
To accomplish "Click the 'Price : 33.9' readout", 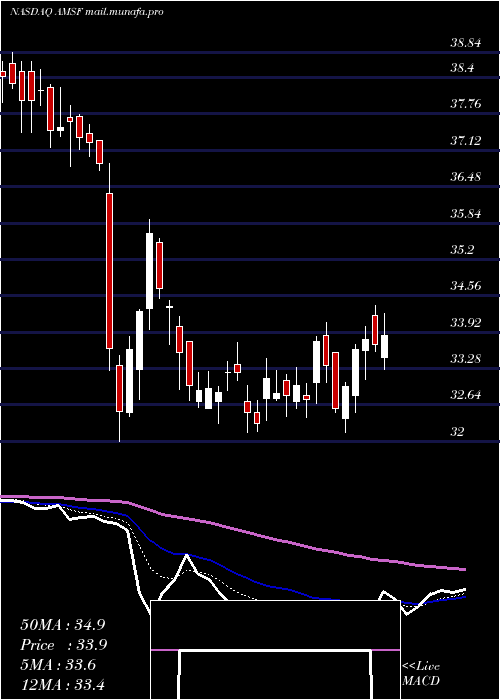I will point(64,645).
